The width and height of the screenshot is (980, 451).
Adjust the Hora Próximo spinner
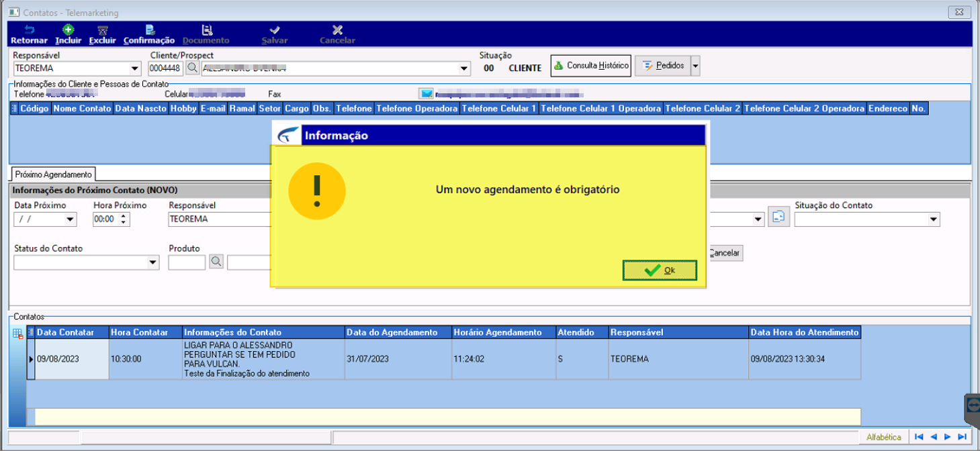click(124, 219)
